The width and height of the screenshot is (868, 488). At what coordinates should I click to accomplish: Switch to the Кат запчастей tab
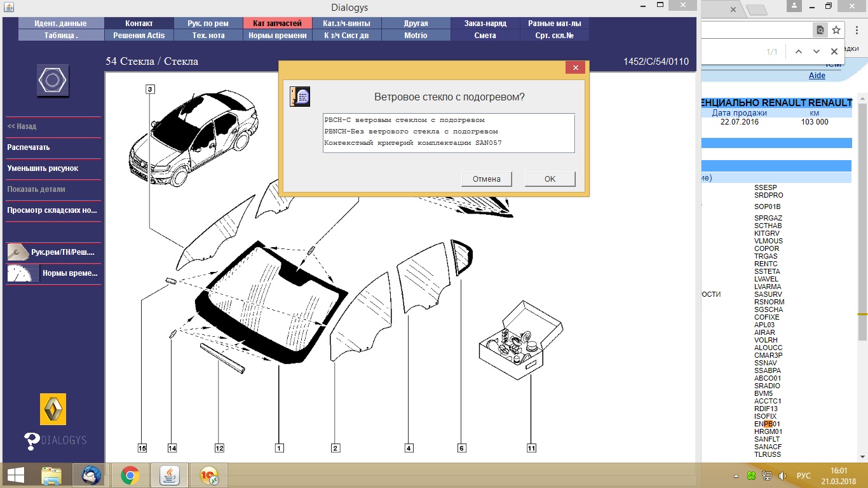click(277, 24)
